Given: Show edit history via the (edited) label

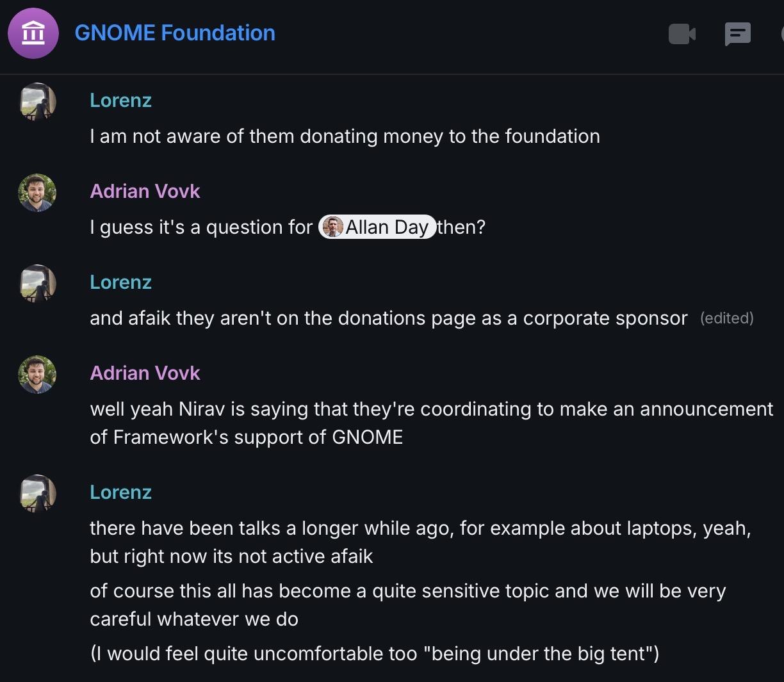Looking at the screenshot, I should pos(726,318).
